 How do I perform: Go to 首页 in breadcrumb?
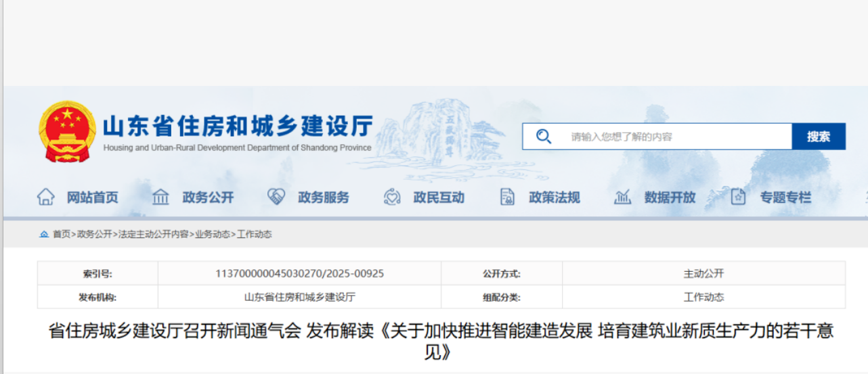(x=62, y=234)
